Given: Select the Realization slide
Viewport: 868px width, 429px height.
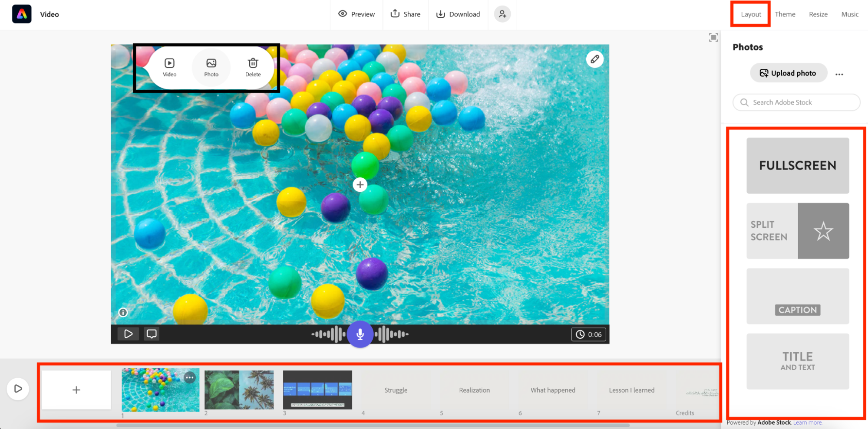Looking at the screenshot, I should coord(475,390).
